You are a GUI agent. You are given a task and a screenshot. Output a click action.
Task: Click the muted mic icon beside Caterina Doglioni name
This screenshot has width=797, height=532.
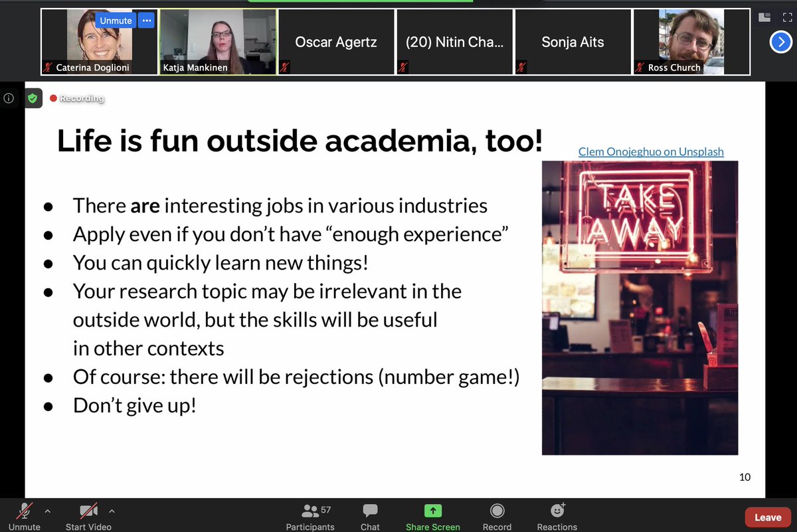coord(48,67)
